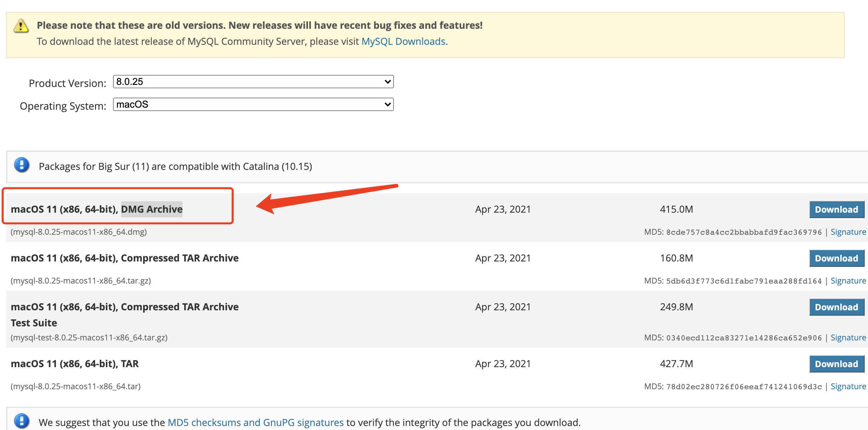
Task: Open the Product Version dropdown
Action: pyautogui.click(x=253, y=82)
